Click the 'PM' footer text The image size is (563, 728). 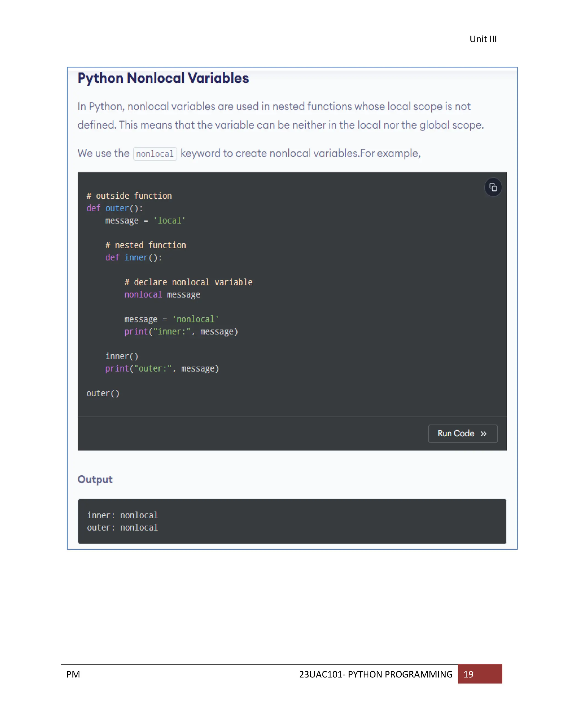tap(73, 674)
